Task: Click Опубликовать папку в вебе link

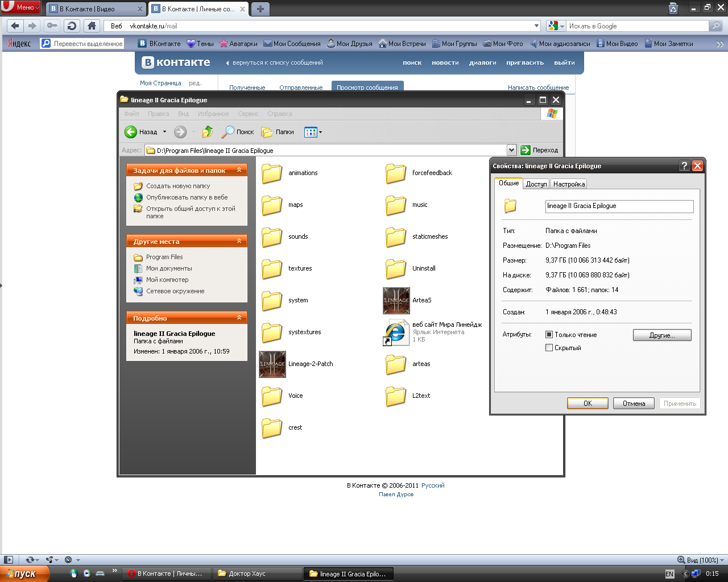Action: [x=187, y=197]
